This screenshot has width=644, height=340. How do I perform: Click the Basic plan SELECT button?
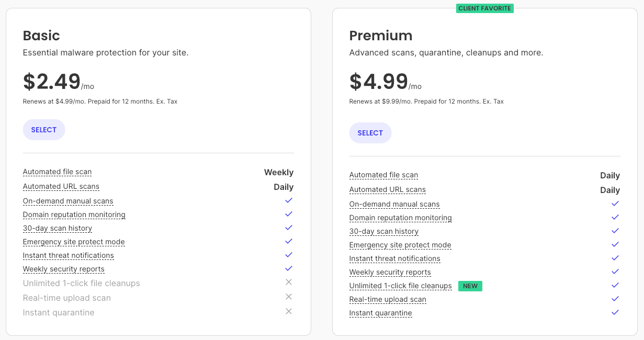coord(44,130)
